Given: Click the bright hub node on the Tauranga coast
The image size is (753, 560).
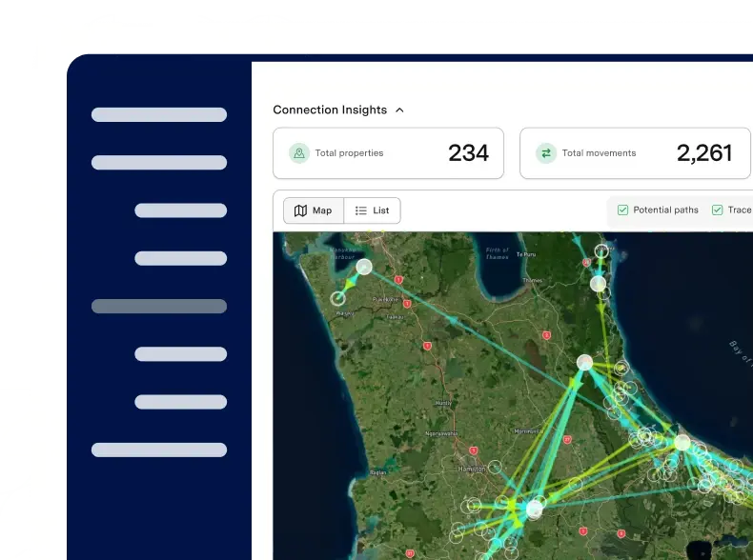Looking at the screenshot, I should [x=682, y=443].
